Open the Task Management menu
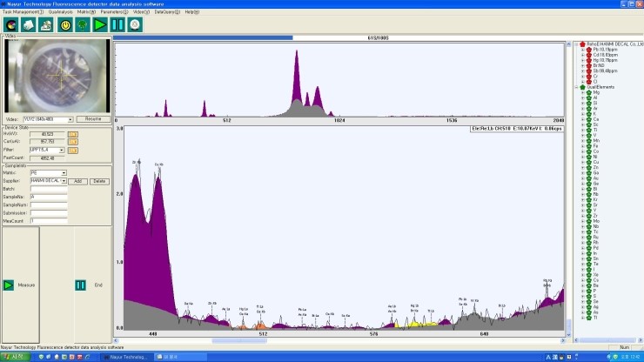Screen dimensions: 644x362 coord(23,12)
